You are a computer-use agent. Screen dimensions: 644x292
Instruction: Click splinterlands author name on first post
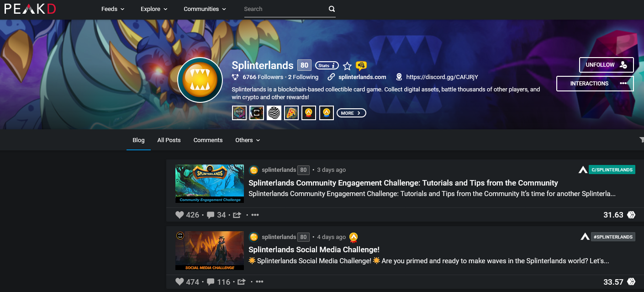279,170
